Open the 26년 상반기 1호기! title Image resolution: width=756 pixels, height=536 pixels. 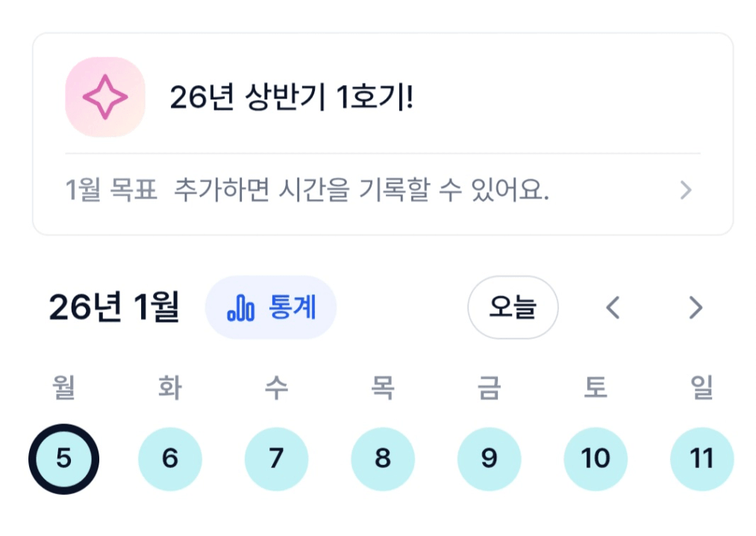pos(291,97)
